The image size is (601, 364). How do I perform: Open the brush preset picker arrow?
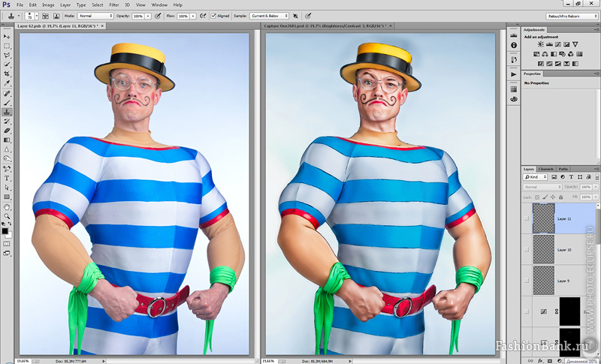37,16
